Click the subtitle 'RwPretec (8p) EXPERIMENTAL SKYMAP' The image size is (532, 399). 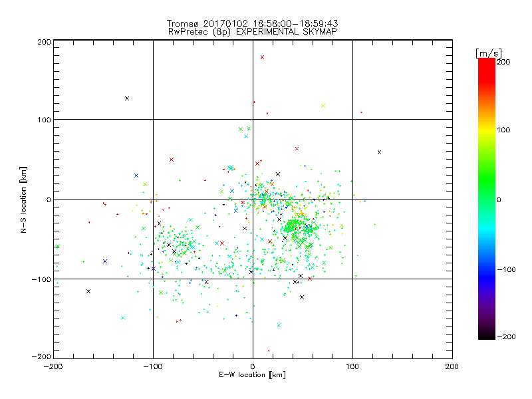tap(252, 31)
